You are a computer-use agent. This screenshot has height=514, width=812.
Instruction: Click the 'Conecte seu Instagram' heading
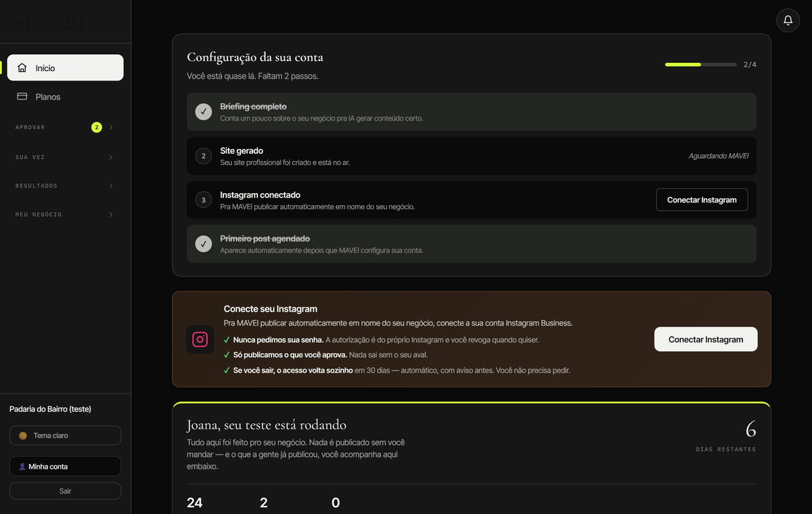[x=271, y=309]
